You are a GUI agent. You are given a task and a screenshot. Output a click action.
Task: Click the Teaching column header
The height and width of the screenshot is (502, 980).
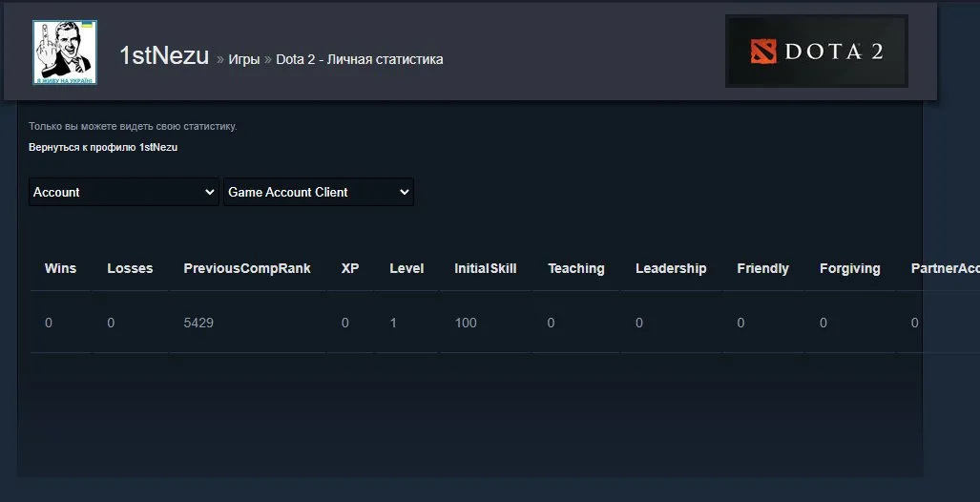576,269
